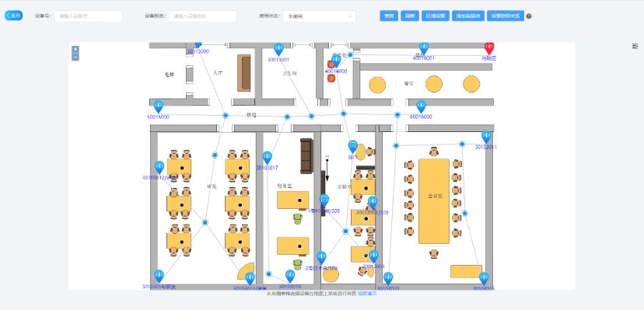Click the connection node on line from marker 30103011
644x310 pixels.
tap(462, 144)
